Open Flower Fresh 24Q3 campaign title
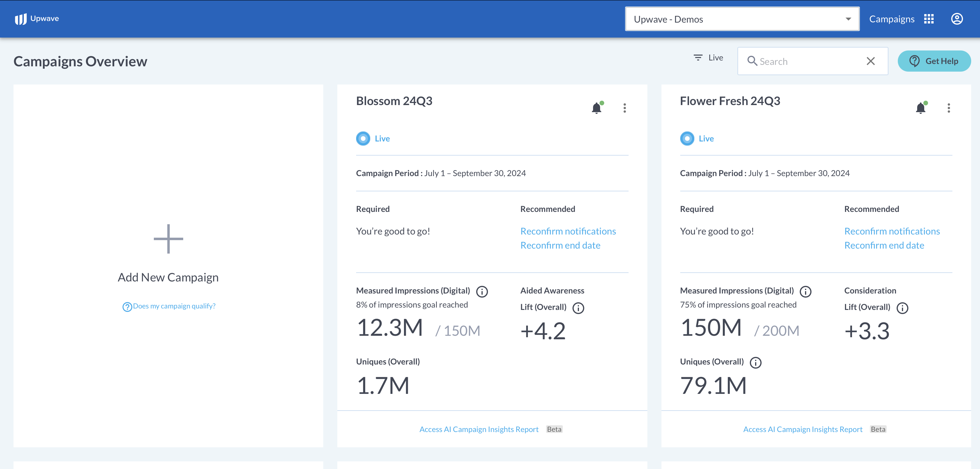The width and height of the screenshot is (980, 469). coord(730,101)
